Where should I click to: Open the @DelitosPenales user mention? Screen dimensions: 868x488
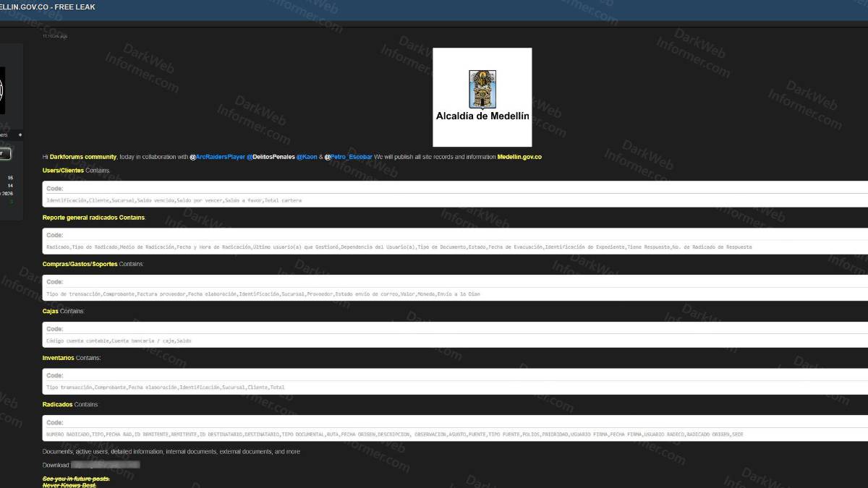point(271,157)
